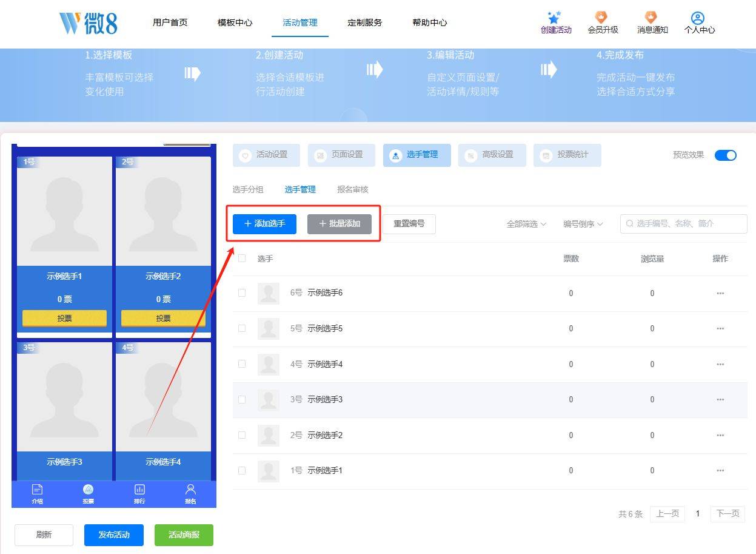
Task: Go to 用户首页 in the top menu
Action: [x=170, y=22]
